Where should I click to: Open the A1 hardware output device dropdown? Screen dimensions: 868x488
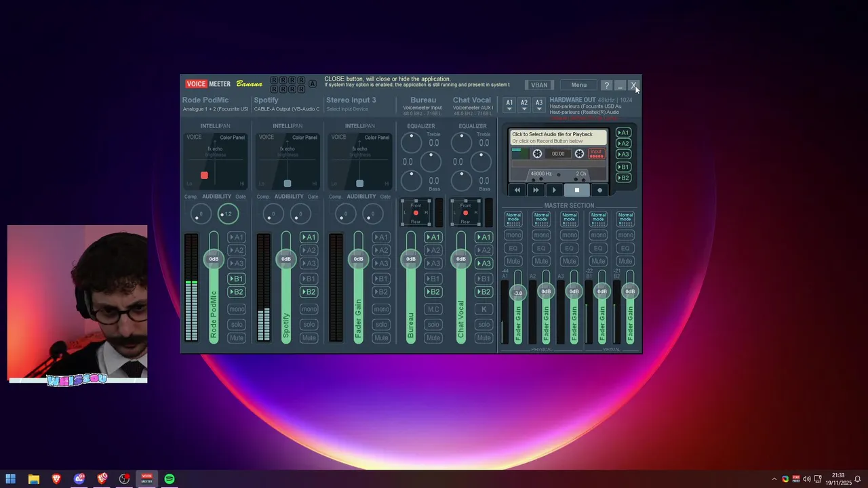(x=509, y=105)
